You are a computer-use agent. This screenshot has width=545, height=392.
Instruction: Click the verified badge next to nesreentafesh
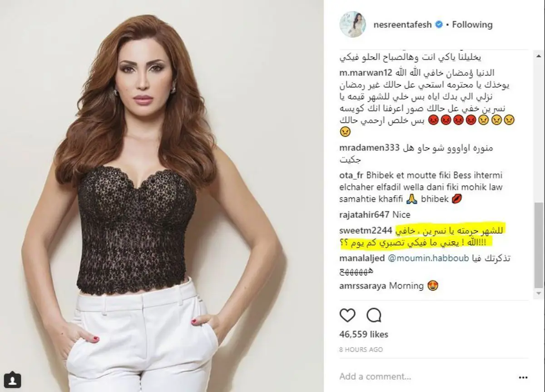(x=439, y=25)
